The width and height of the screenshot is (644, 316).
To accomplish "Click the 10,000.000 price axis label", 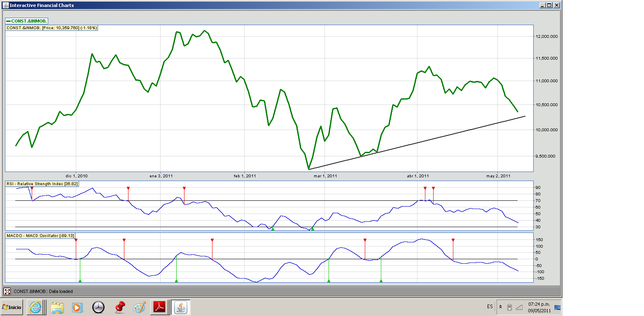I will pyautogui.click(x=546, y=130).
